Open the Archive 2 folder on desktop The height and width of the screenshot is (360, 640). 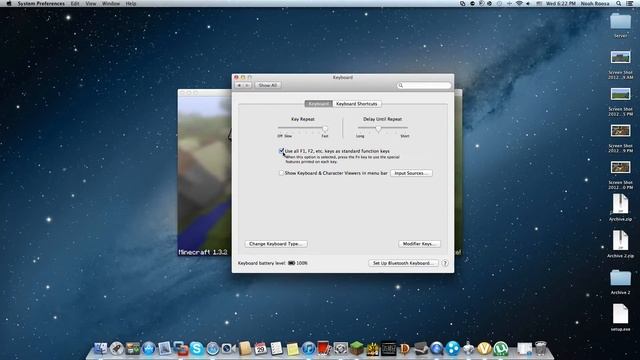coord(620,282)
